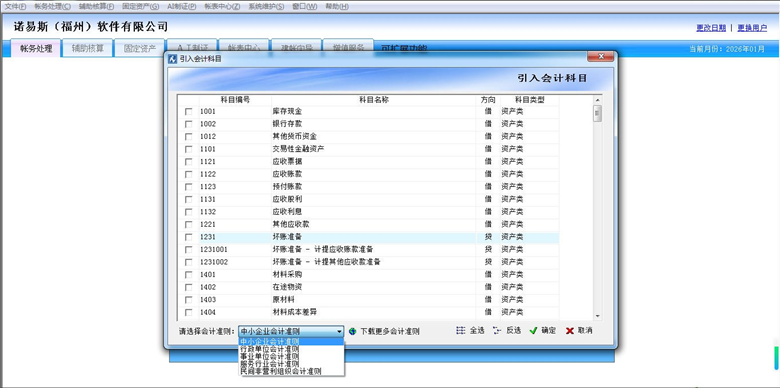Check the box for 1012 其他货币资金

[x=189, y=136]
